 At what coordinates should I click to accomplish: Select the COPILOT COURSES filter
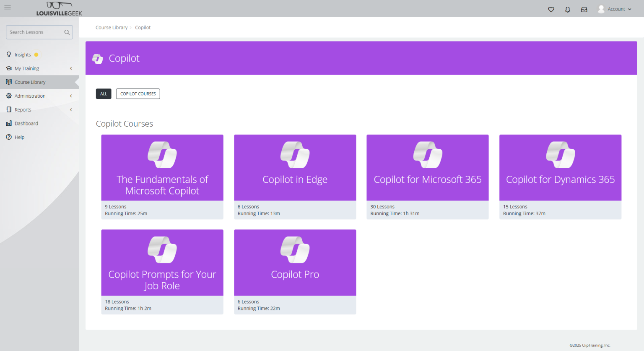(x=138, y=94)
